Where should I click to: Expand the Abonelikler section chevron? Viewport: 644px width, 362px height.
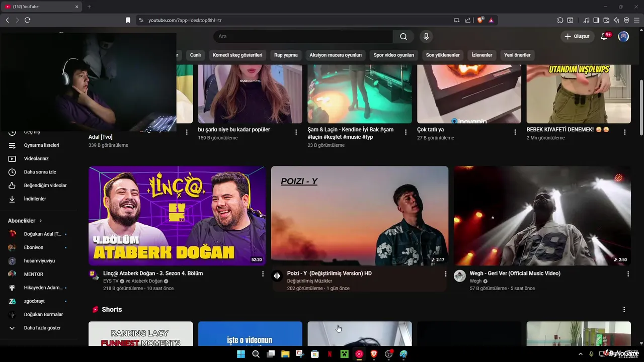click(x=41, y=221)
